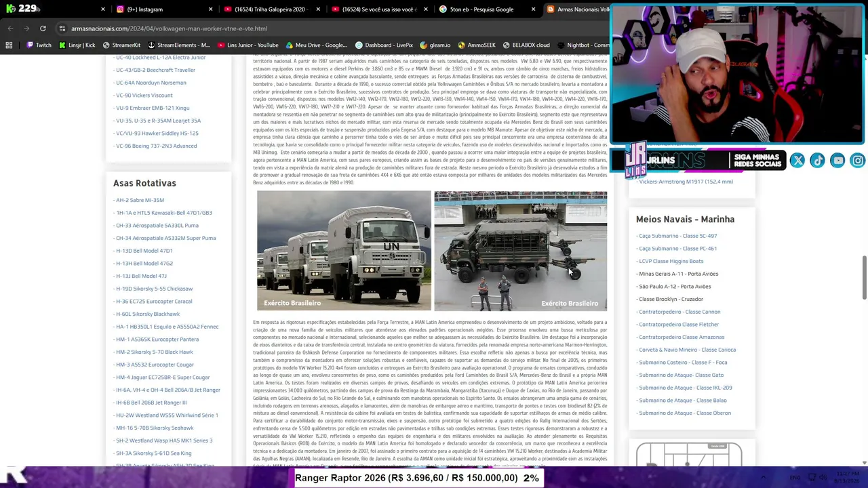Click the page's vertical scrollbar thumb
Image resolution: width=868 pixels, height=488 pixels.
coord(865,278)
